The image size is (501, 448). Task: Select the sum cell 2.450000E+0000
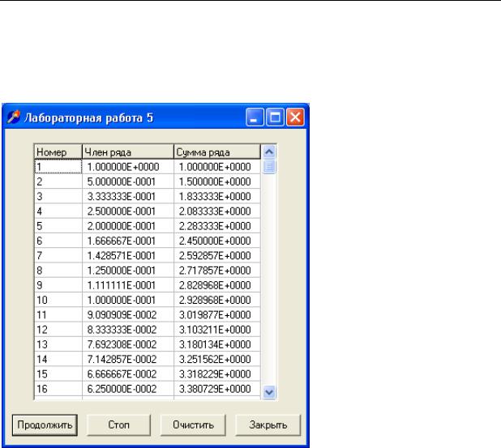[217, 241]
